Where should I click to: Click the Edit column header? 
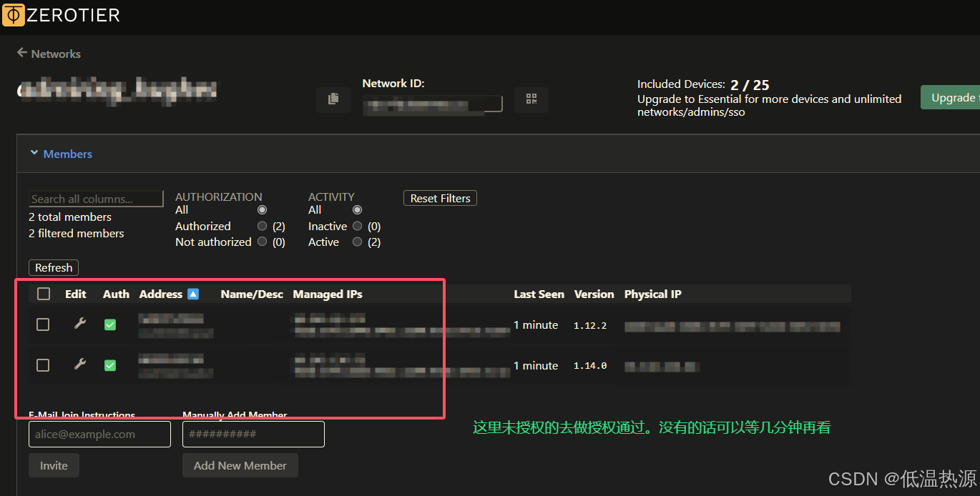pyautogui.click(x=75, y=294)
